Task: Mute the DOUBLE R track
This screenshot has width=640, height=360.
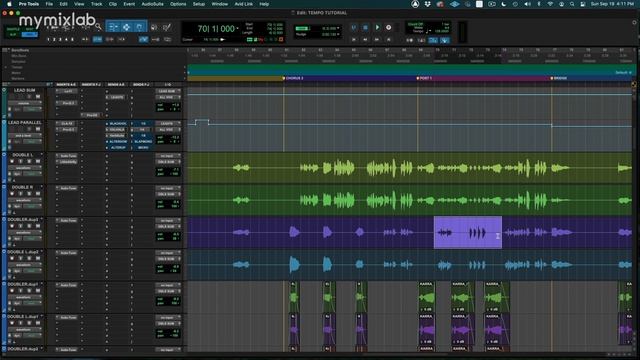Action: pyautogui.click(x=38, y=194)
